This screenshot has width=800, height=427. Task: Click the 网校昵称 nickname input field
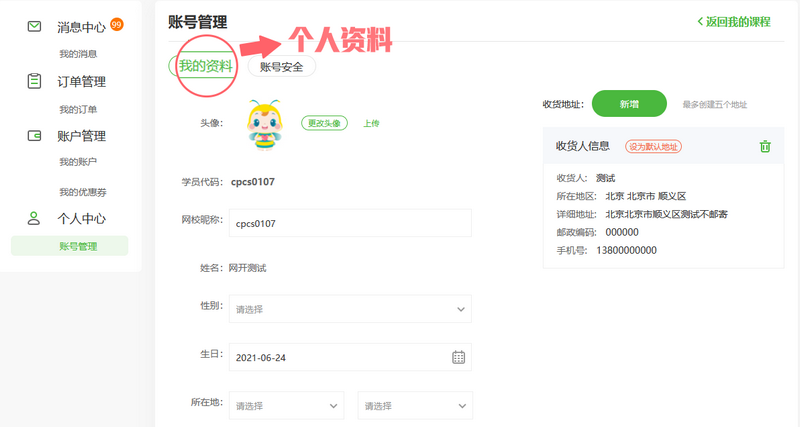(350, 224)
